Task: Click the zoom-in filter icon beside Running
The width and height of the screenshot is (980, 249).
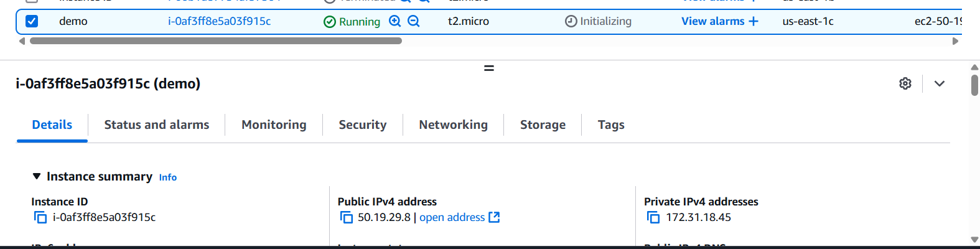Action: coord(394,21)
